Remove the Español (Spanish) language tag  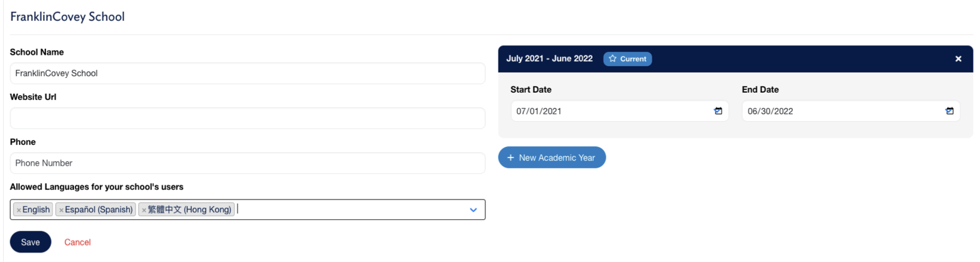point(61,210)
